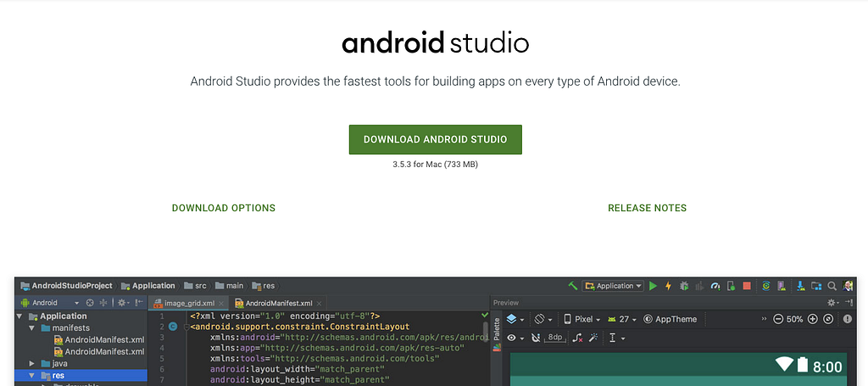Click the Download Android Studio button
Viewport: 868px width, 386px height.
(435, 140)
